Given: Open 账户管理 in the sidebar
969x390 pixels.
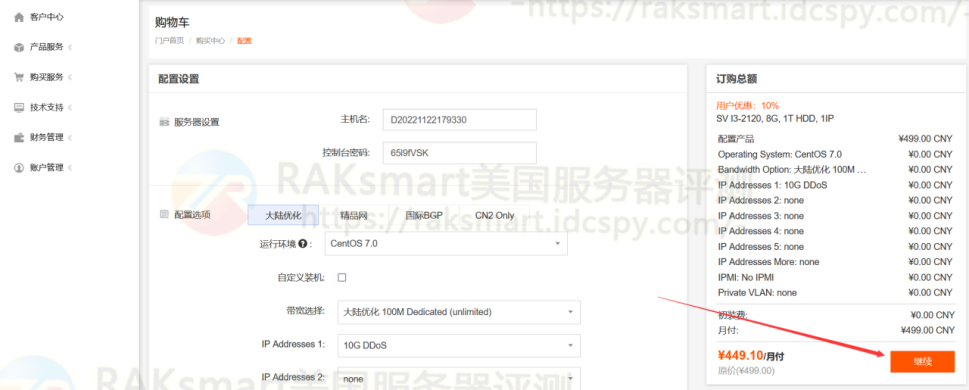Looking at the screenshot, I should pos(46,167).
